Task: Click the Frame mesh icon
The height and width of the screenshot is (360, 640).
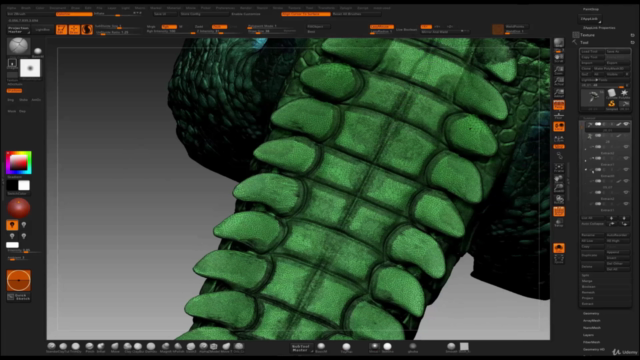Action: tap(559, 168)
